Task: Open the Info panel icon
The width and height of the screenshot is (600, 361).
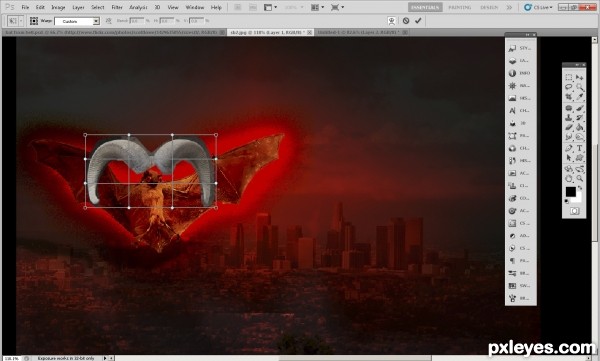Action: (x=512, y=73)
